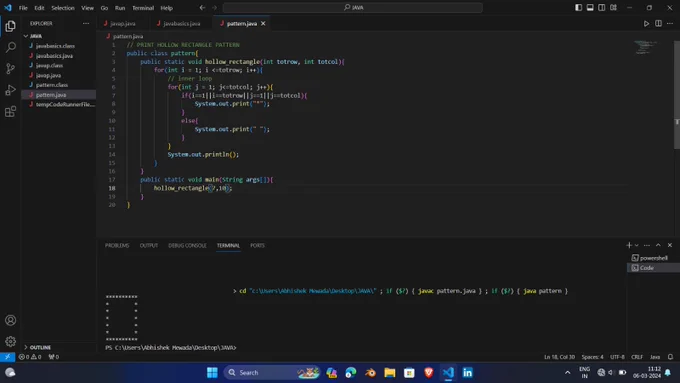Image resolution: width=680 pixels, height=383 pixels.
Task: Open the Accounts icon in activity bar
Action: (10, 320)
